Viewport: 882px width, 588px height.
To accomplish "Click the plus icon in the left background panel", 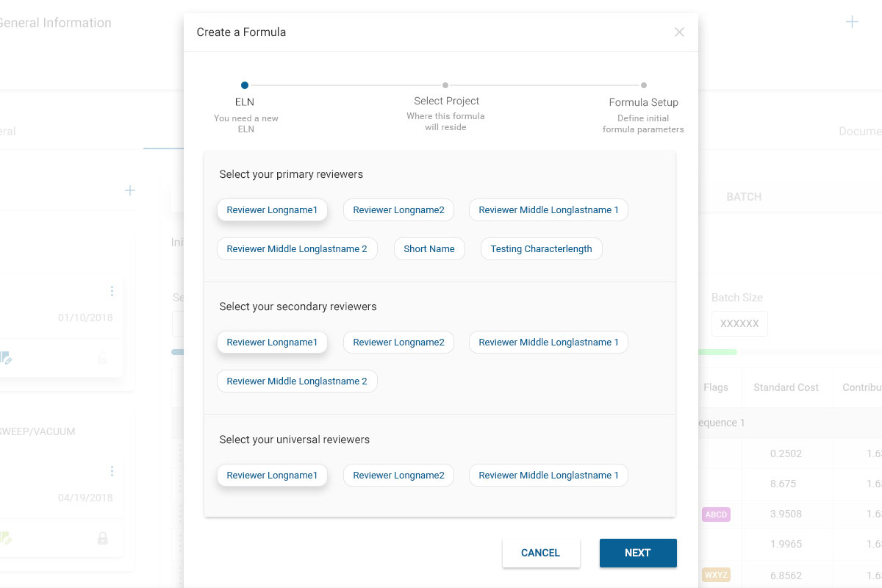I will [x=130, y=190].
